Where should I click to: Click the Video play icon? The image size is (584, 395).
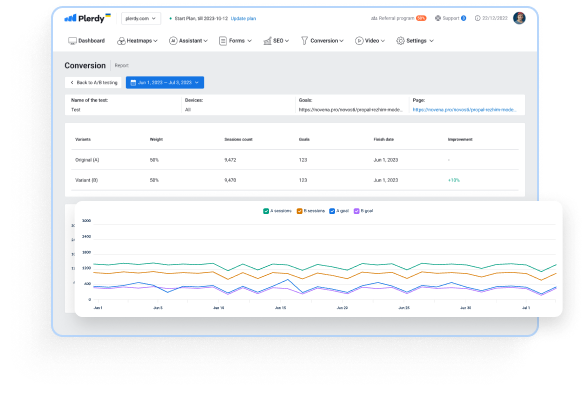pos(359,41)
